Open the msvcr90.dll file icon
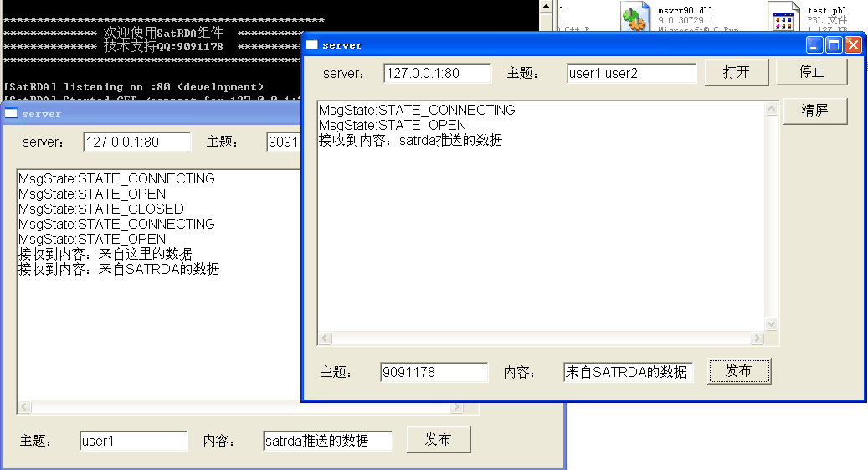Image resolution: width=868 pixels, height=470 pixels. pos(635,17)
